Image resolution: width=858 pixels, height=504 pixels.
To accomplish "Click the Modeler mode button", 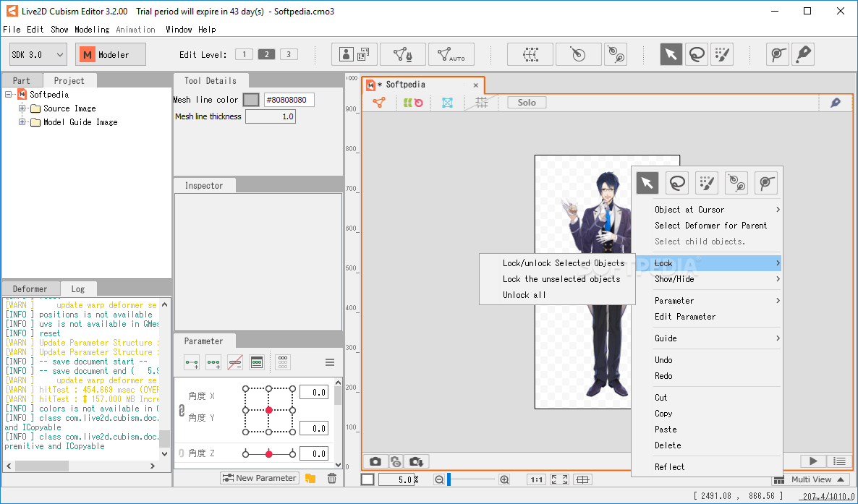I will pos(111,55).
